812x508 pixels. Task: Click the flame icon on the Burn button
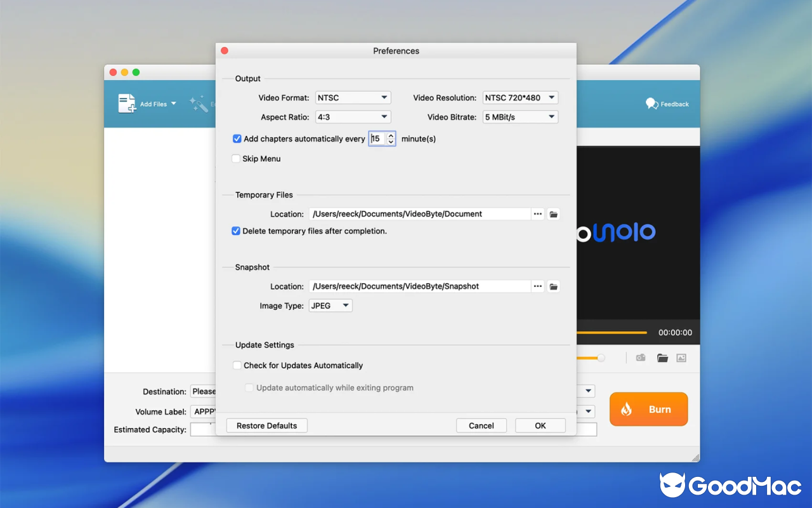pos(627,409)
